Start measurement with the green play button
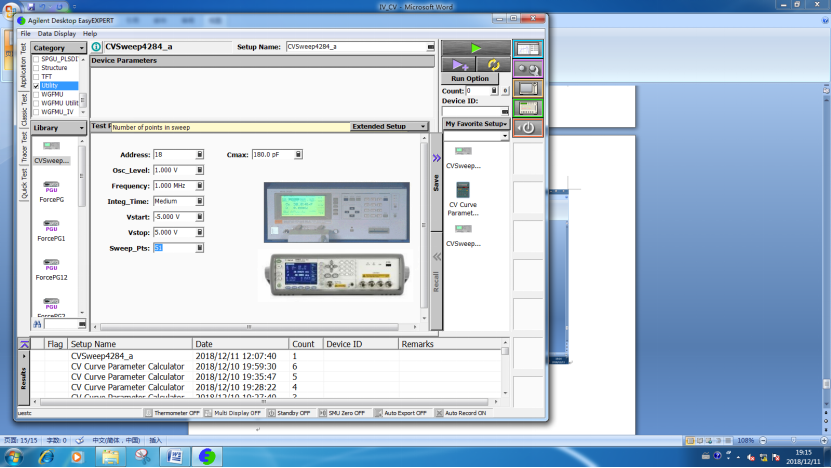This screenshot has height=468, width=831. pyautogui.click(x=476, y=48)
